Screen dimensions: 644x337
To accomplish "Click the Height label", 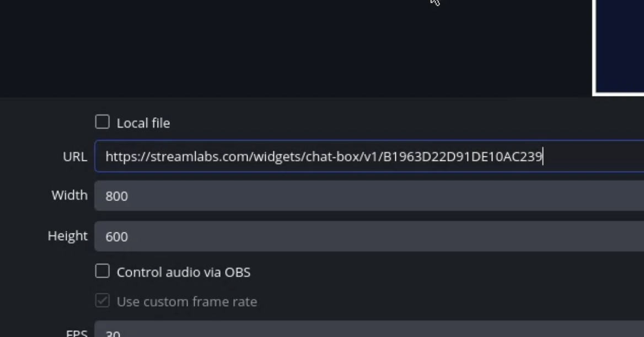I will 67,236.
